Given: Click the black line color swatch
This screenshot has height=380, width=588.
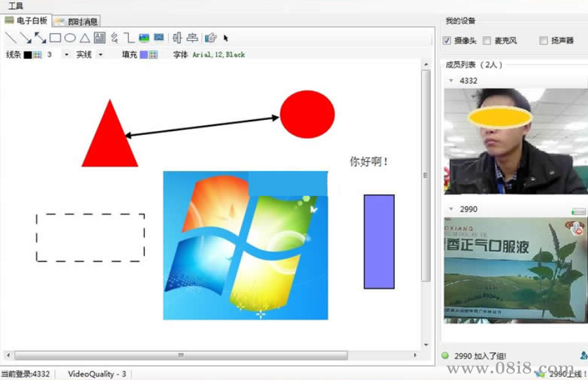Looking at the screenshot, I should [x=28, y=55].
